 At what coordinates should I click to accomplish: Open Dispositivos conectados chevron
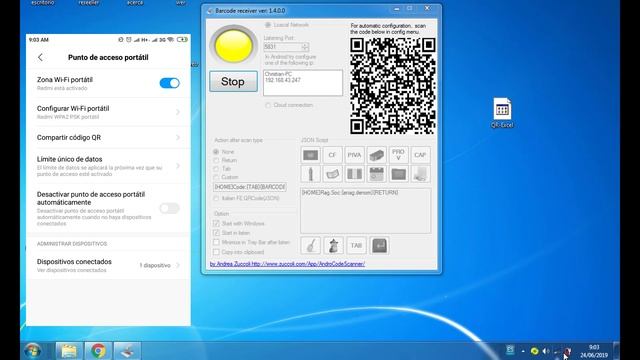coord(178,265)
